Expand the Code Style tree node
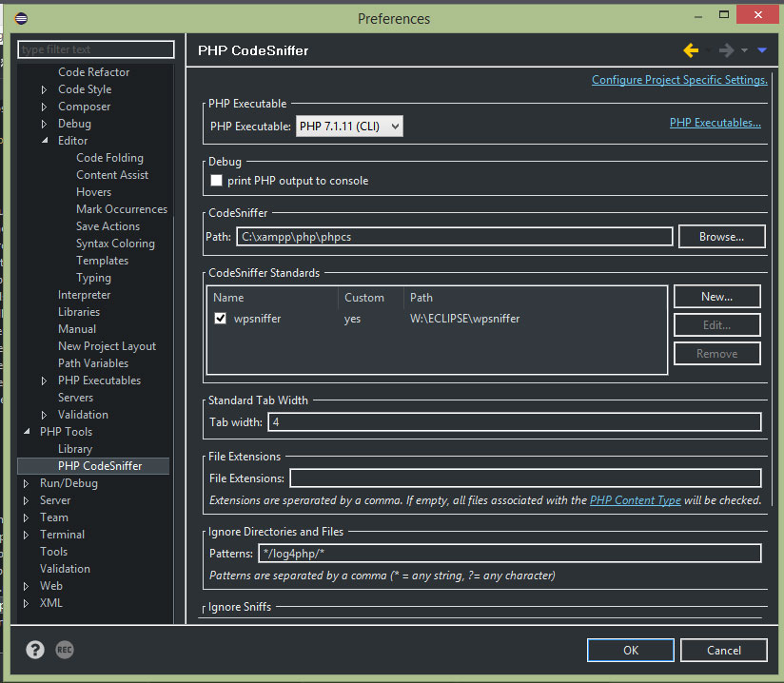Screen dimensions: 784x683 [44, 89]
